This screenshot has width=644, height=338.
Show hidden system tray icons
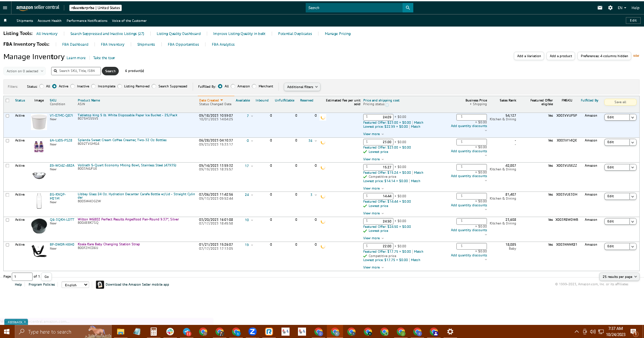tap(577, 332)
